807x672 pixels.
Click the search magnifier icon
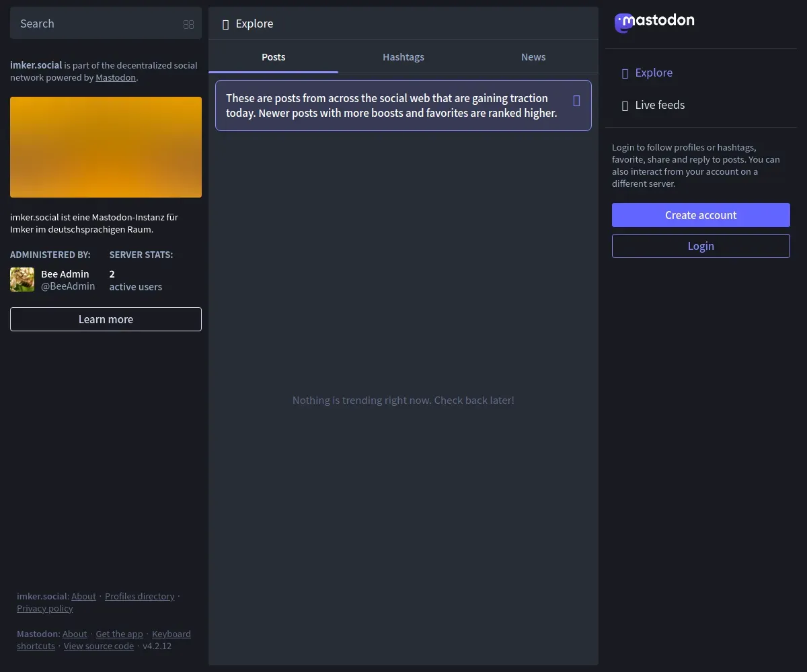pos(188,24)
